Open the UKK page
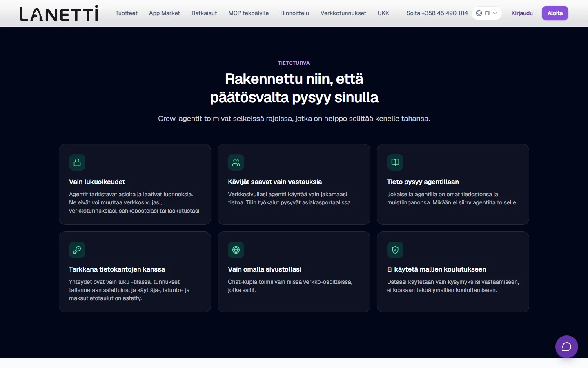The image size is (588, 368). [x=383, y=13]
